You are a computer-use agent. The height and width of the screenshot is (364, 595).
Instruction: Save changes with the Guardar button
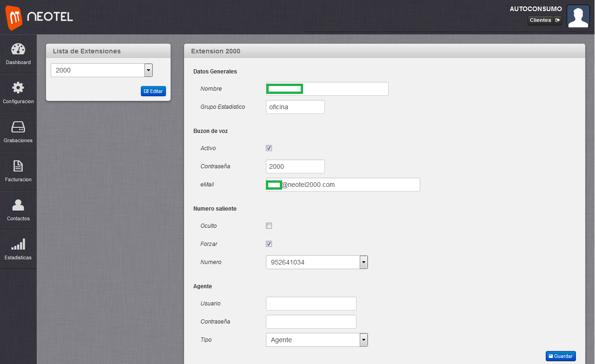coord(561,356)
